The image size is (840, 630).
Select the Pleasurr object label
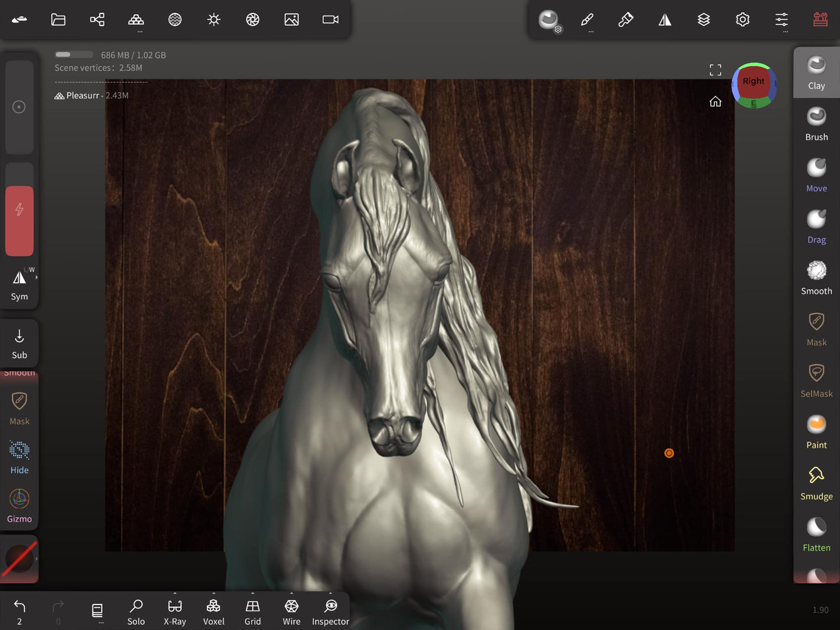[83, 95]
